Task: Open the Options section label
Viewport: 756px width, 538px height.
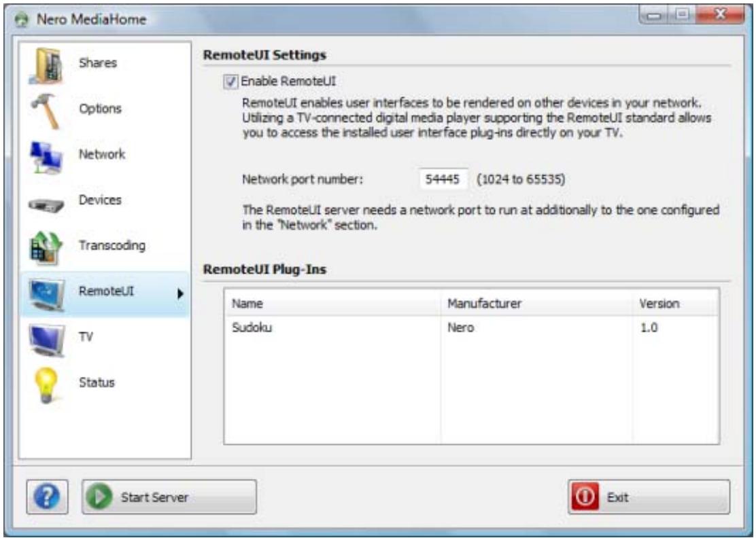Action: coord(101,109)
